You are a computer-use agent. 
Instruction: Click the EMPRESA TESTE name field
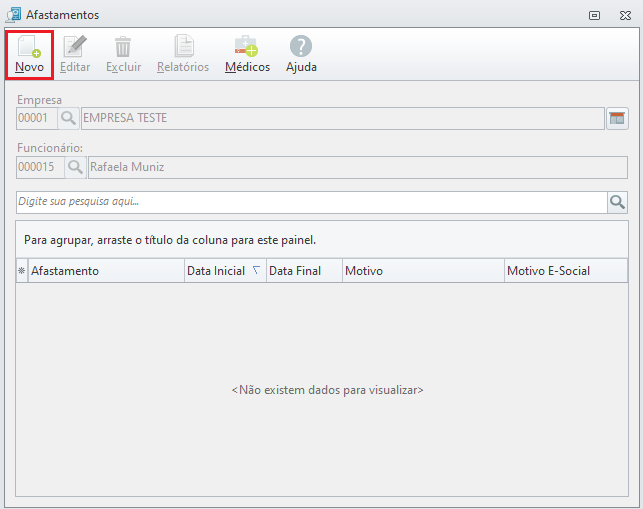[343, 119]
